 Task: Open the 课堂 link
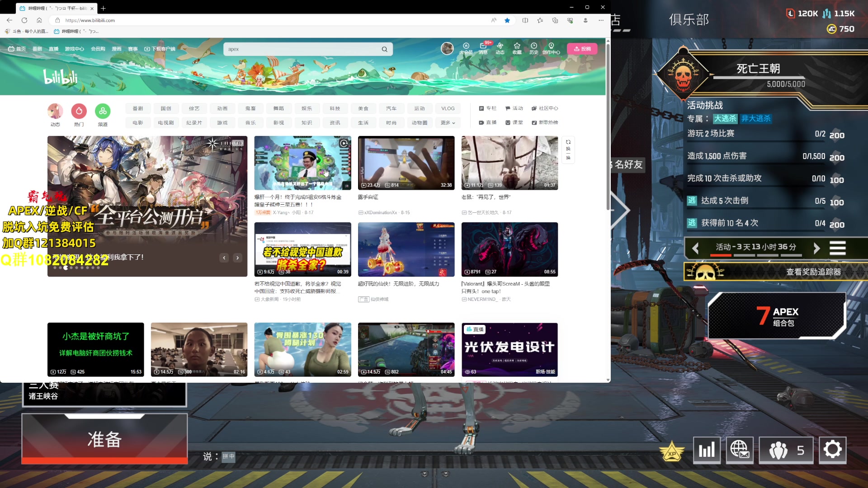pos(514,123)
